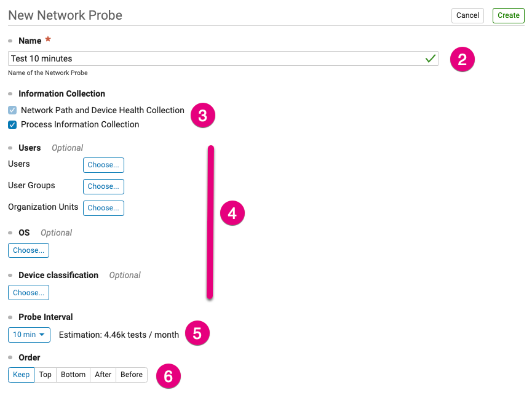Click the red required asterisk beside Name
Viewport: 532px width, 398px height.
[48, 39]
